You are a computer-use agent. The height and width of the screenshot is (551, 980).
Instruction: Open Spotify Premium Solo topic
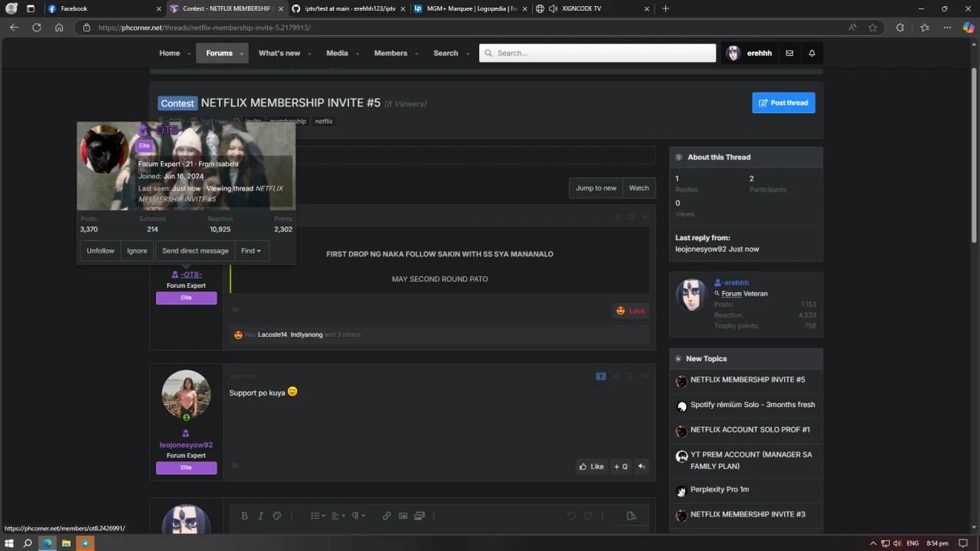753,405
